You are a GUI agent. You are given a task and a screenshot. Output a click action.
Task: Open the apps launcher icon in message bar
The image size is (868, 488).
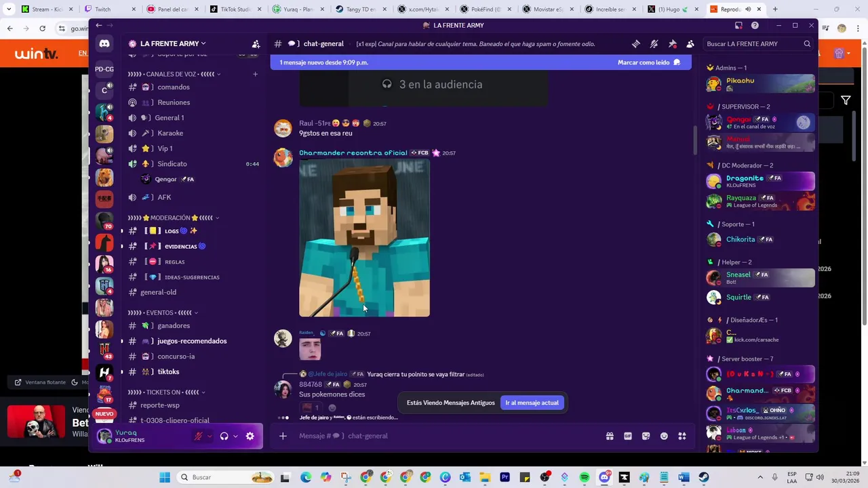point(682,436)
